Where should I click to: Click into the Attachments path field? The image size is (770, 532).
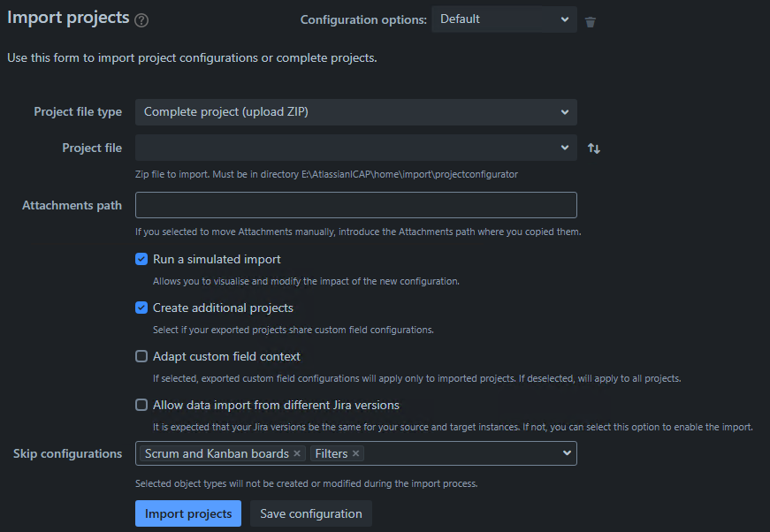pyautogui.click(x=355, y=205)
